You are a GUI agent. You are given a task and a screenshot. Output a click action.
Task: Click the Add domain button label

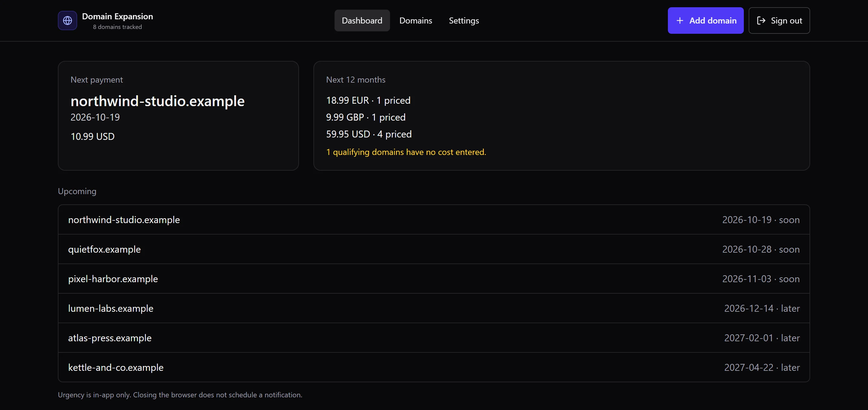click(713, 20)
